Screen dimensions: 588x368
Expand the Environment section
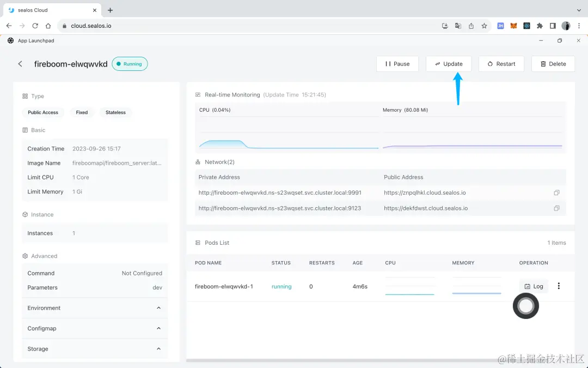(95, 308)
